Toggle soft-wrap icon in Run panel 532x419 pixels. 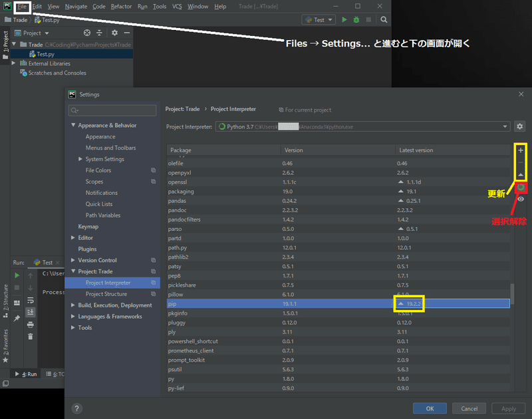click(x=30, y=300)
